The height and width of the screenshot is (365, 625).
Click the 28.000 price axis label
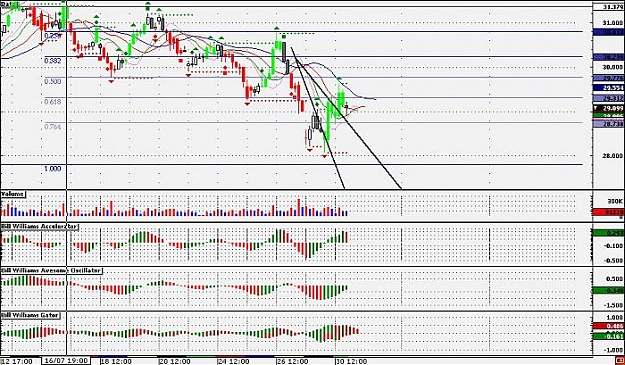pyautogui.click(x=613, y=155)
